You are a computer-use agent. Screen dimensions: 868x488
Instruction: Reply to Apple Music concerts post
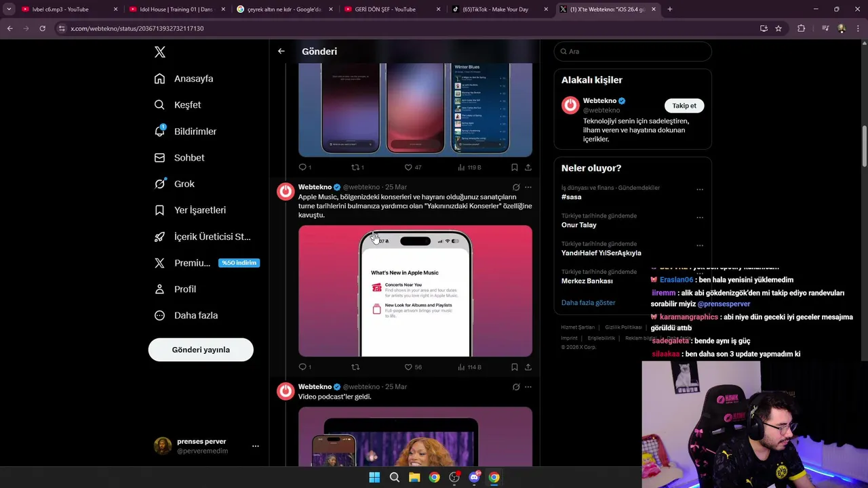click(305, 367)
